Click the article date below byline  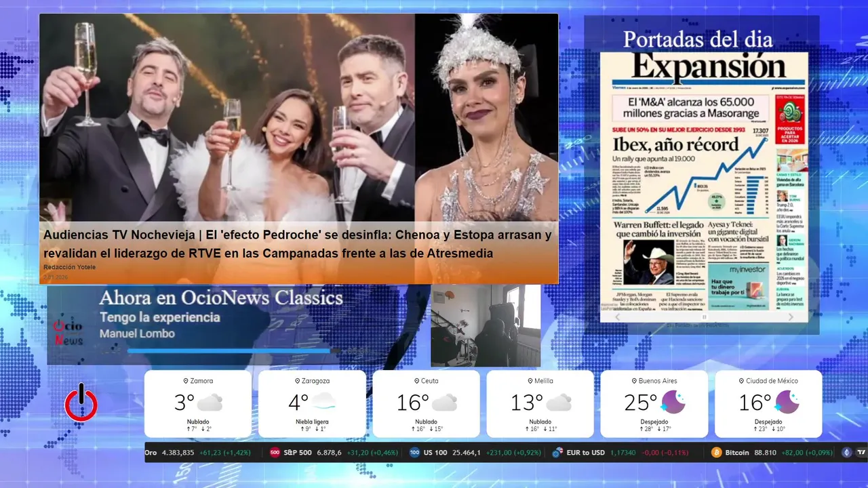pos(56,277)
